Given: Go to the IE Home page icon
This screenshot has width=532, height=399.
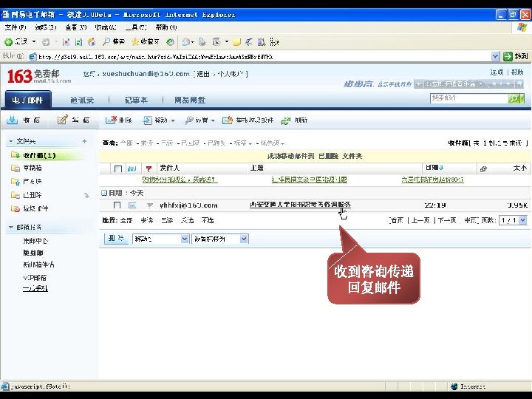Looking at the screenshot, I should 92,41.
